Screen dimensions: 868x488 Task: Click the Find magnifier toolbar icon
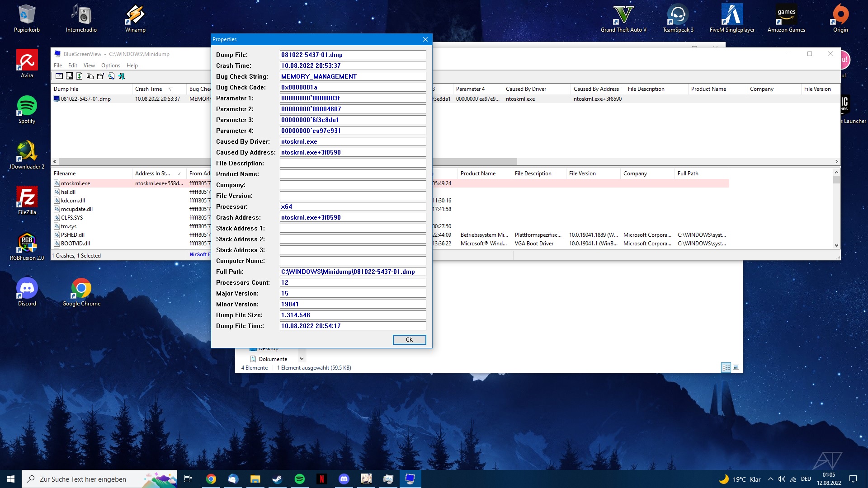coord(111,76)
